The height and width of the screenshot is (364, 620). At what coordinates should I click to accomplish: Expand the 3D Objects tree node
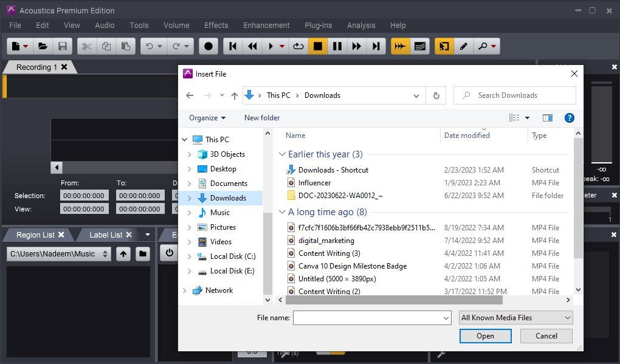coord(190,154)
